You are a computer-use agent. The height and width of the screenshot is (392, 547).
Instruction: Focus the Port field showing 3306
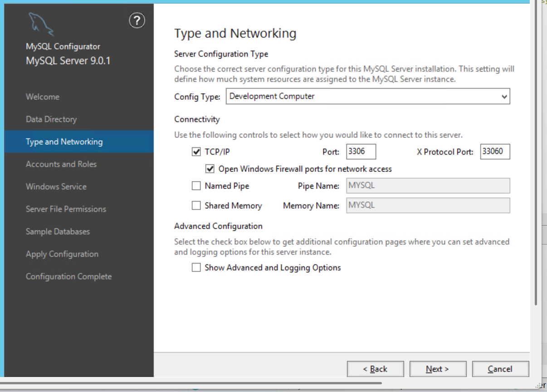pos(361,152)
